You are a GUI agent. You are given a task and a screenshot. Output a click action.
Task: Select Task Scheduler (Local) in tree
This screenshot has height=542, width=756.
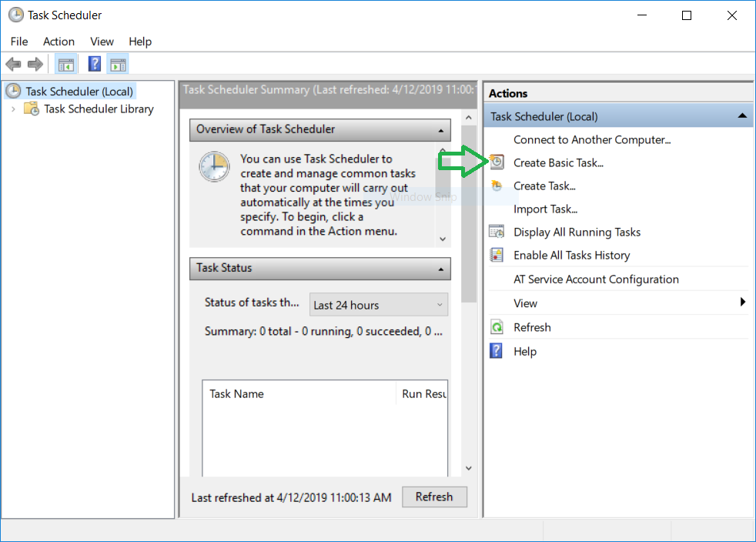point(79,92)
